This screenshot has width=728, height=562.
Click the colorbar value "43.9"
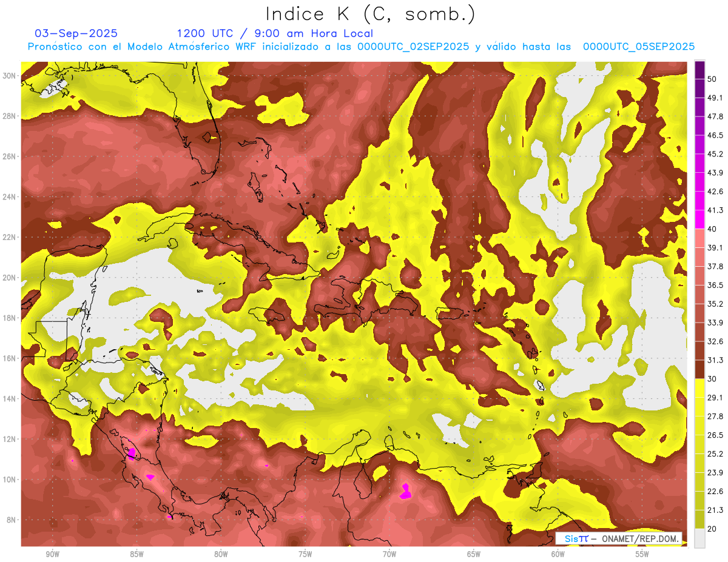point(715,173)
